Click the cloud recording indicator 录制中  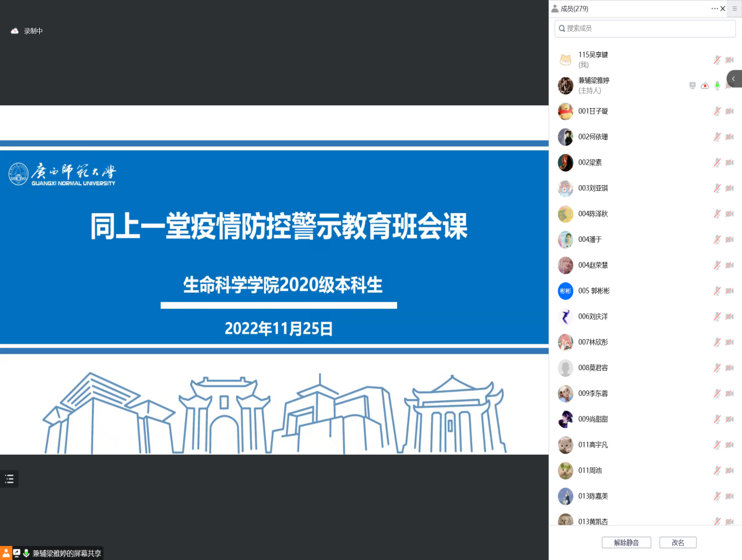(x=27, y=31)
